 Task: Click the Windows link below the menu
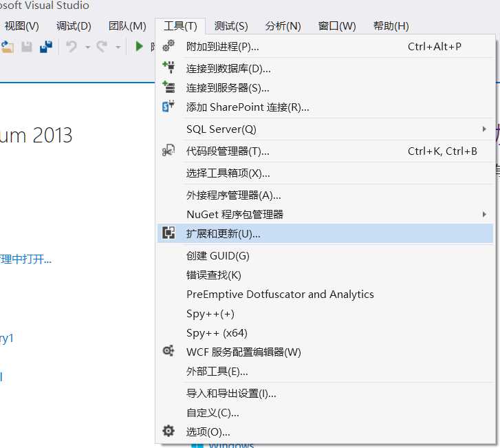click(x=231, y=445)
